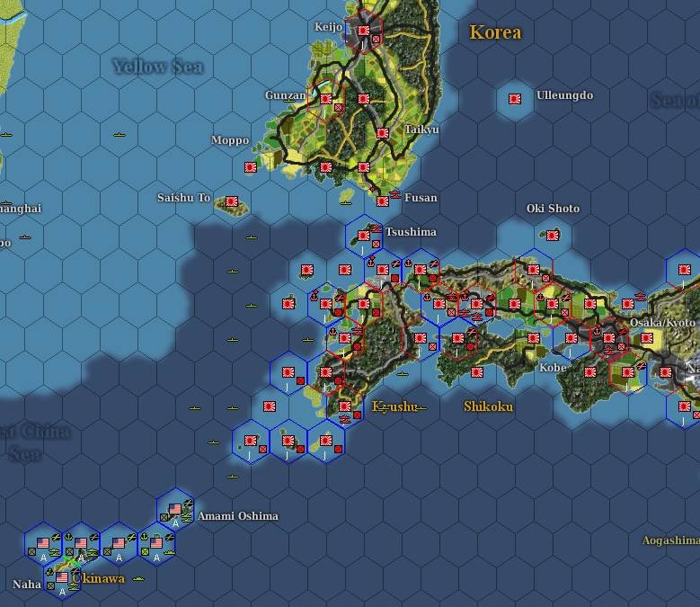Click the Taikyu city label

click(421, 129)
